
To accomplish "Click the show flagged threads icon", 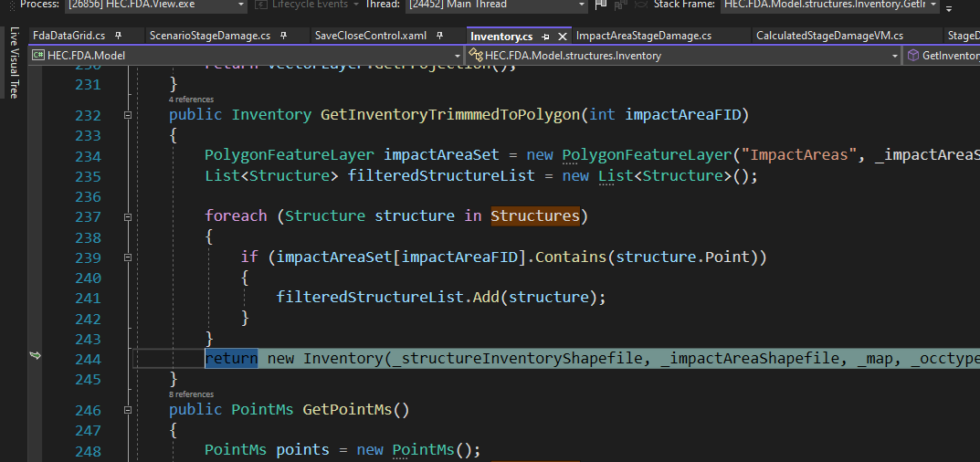I will (620, 5).
